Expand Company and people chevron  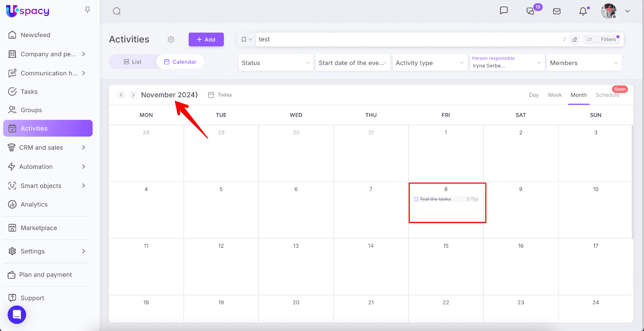coord(84,54)
